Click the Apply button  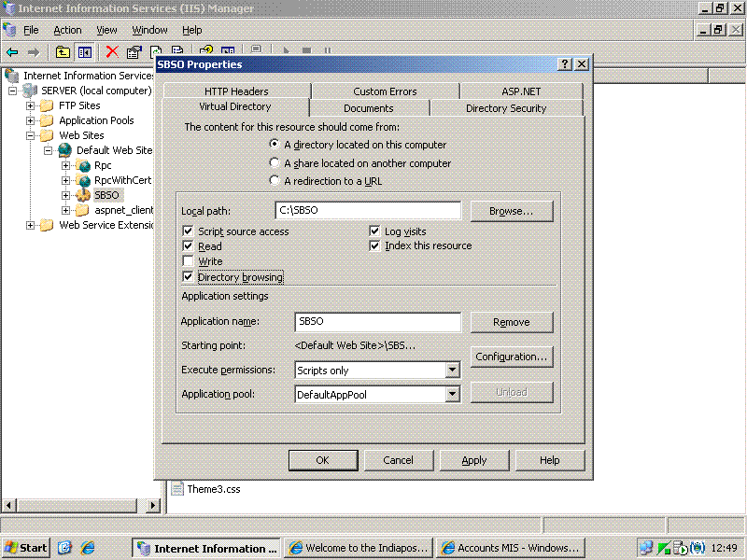tap(474, 460)
